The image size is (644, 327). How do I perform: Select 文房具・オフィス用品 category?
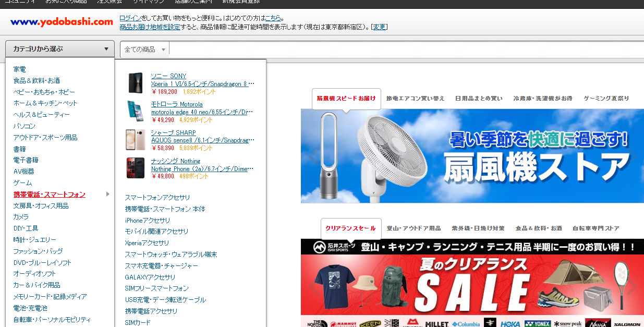click(x=41, y=206)
